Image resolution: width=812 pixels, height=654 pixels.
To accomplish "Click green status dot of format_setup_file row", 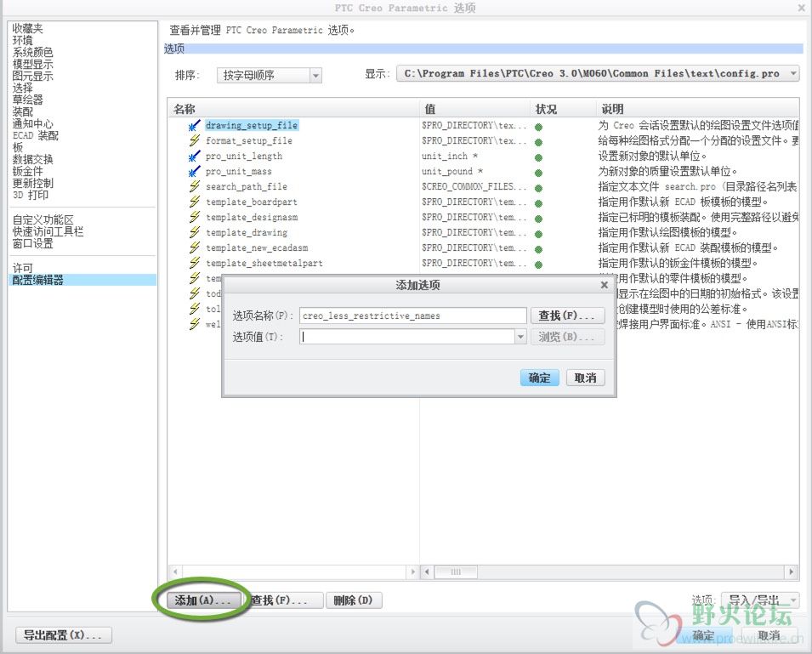I will (538, 142).
